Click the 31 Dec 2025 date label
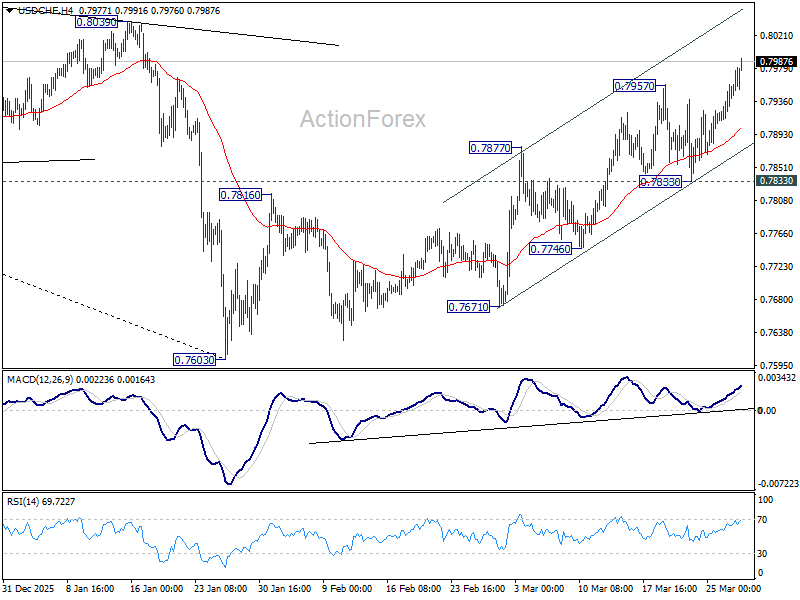The width and height of the screenshot is (800, 600). click(x=28, y=588)
